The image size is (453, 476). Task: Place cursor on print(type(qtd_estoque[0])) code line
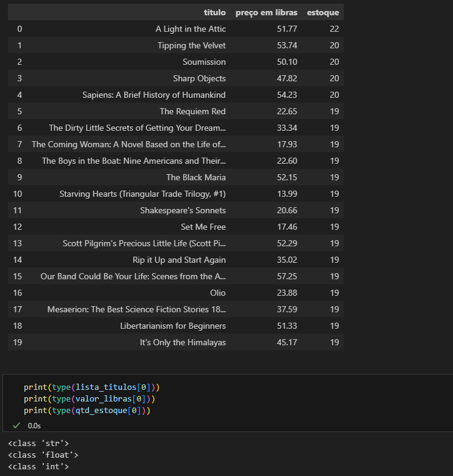[x=87, y=411]
